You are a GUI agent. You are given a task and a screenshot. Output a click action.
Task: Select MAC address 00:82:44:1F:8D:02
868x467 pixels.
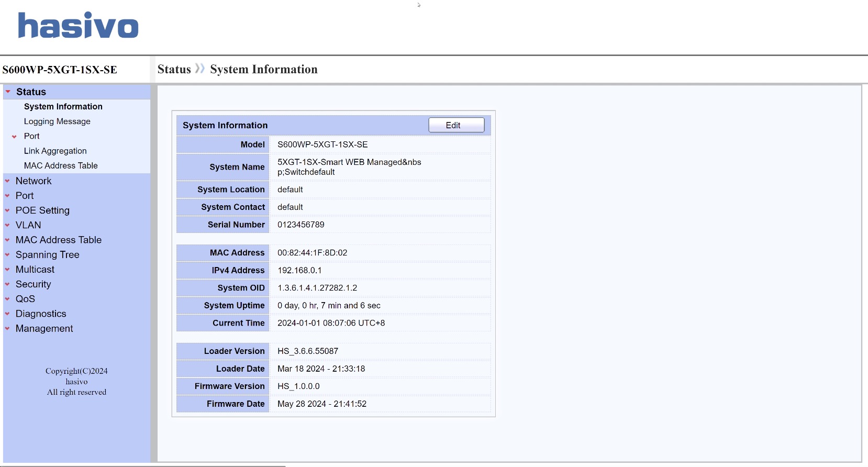pos(313,253)
